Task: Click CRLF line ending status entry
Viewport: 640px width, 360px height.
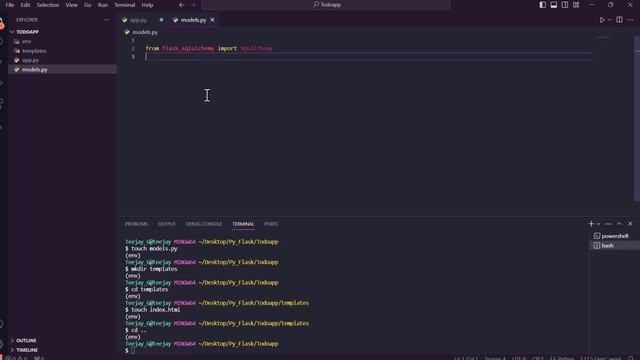Action: point(538,358)
